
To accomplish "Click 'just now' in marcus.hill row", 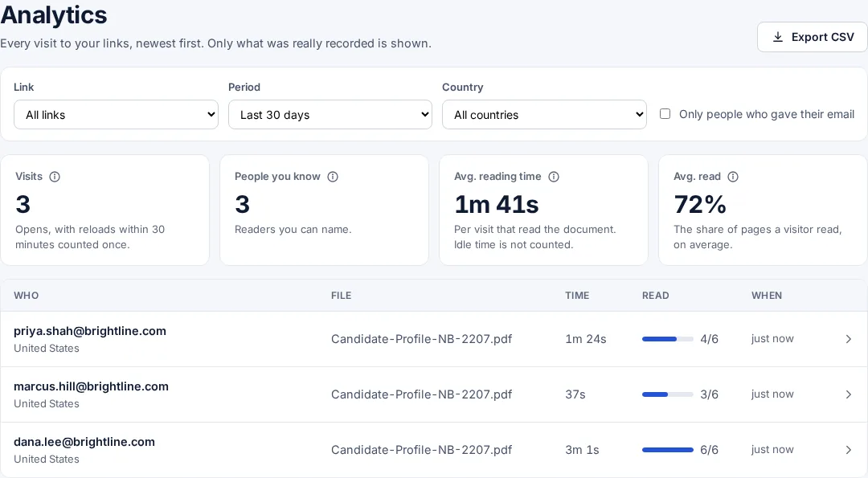I will click(x=772, y=394).
